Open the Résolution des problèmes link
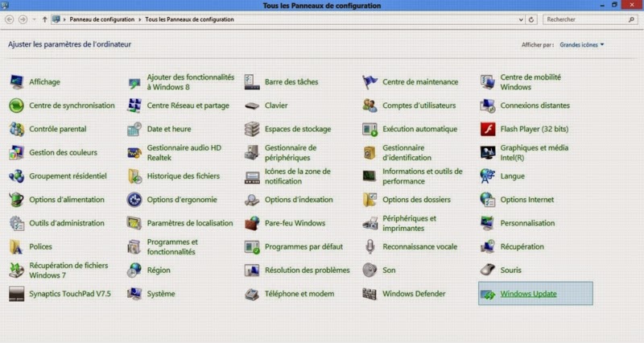This screenshot has width=644, height=343. pos(308,271)
